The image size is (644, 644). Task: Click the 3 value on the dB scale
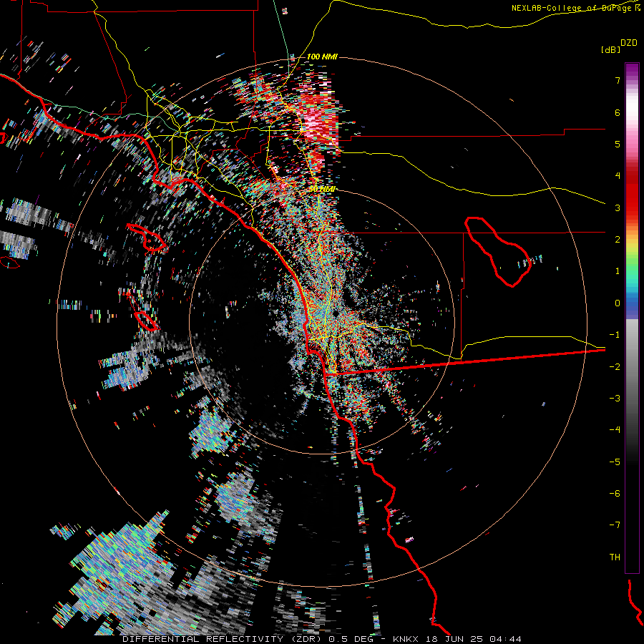(x=618, y=208)
